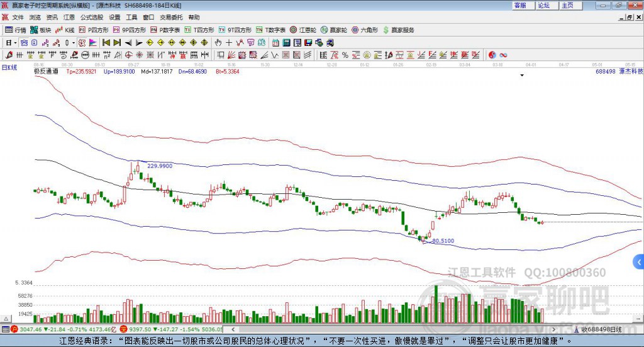Open the 帮助 menu
The height and width of the screenshot is (347, 644).
(x=194, y=17)
